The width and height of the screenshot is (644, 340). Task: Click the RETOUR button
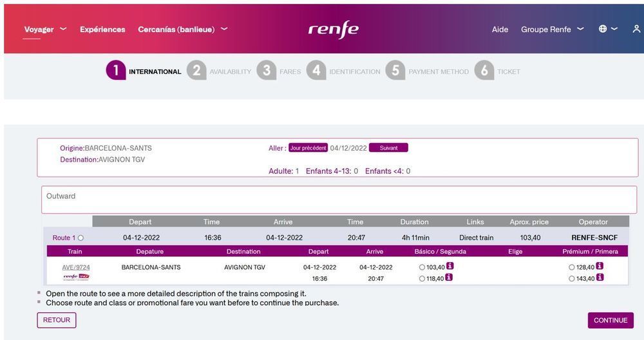(x=57, y=320)
